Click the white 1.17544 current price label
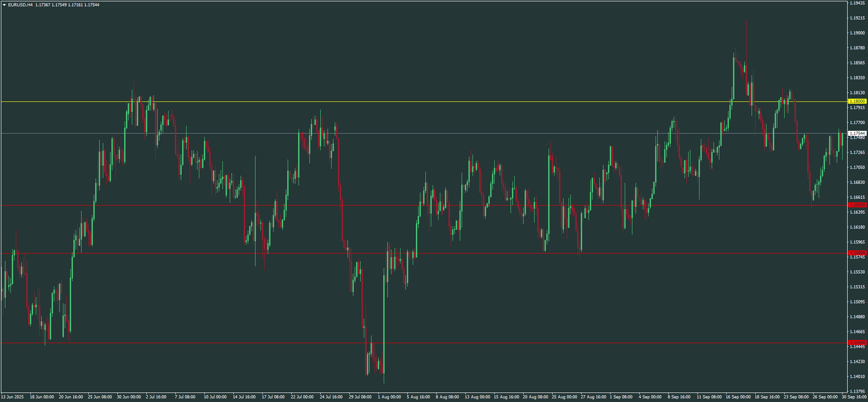The height and width of the screenshot is (402, 868). point(857,134)
